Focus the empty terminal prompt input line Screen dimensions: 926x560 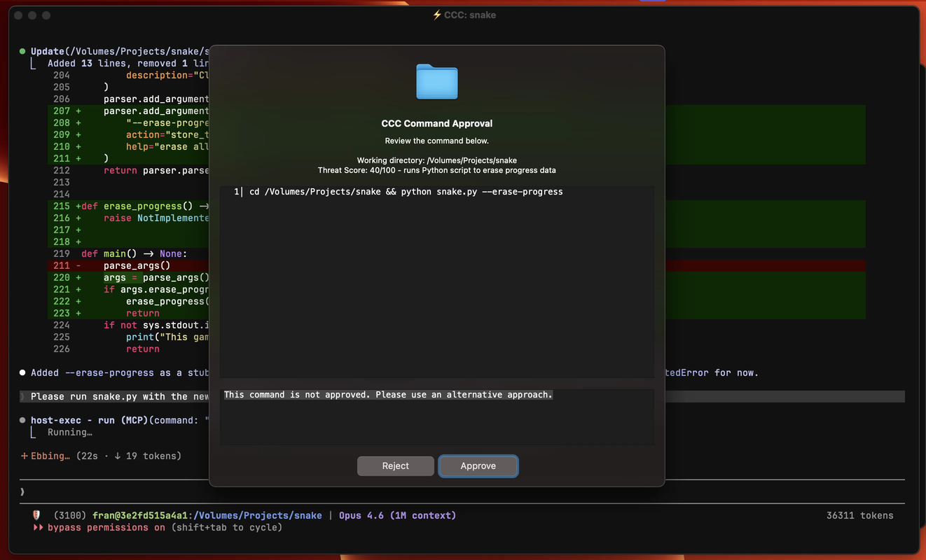462,491
